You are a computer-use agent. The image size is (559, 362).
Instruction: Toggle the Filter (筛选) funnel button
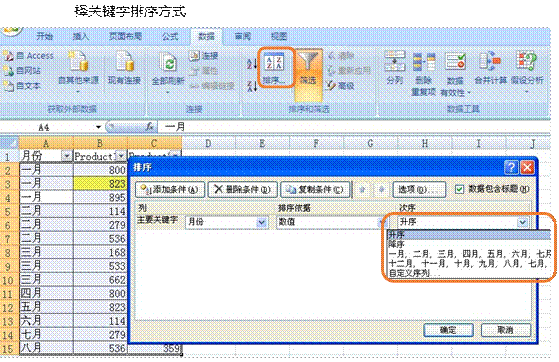(x=309, y=74)
